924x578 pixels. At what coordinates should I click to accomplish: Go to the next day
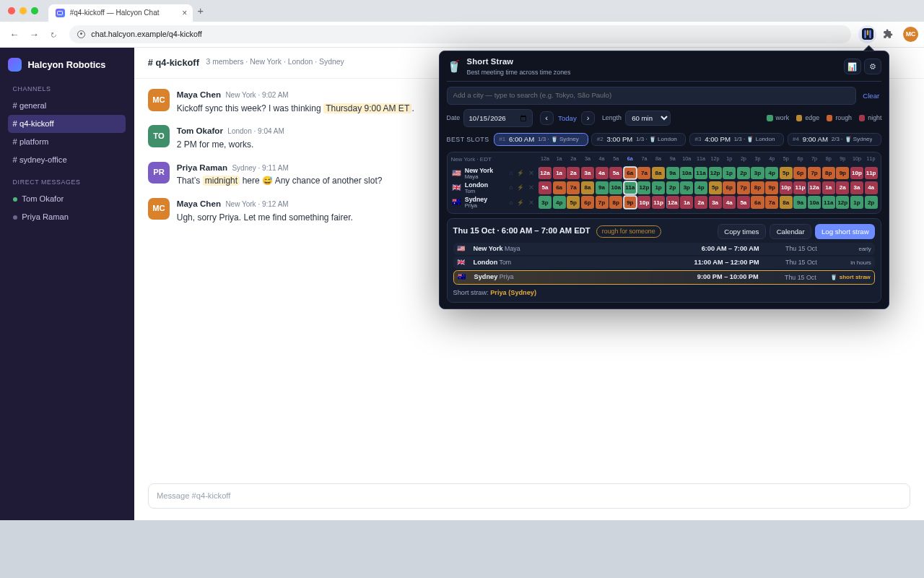point(588,118)
